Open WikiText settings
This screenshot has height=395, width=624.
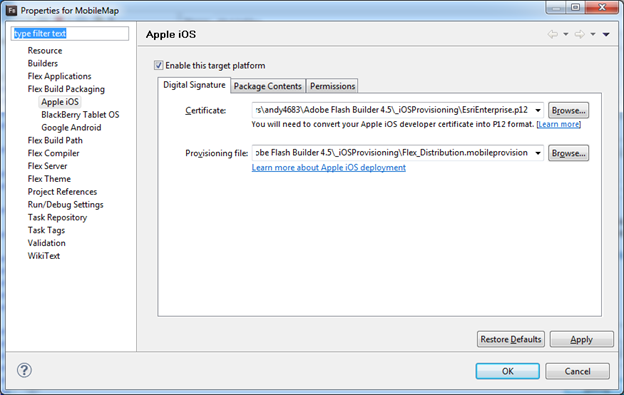[44, 256]
